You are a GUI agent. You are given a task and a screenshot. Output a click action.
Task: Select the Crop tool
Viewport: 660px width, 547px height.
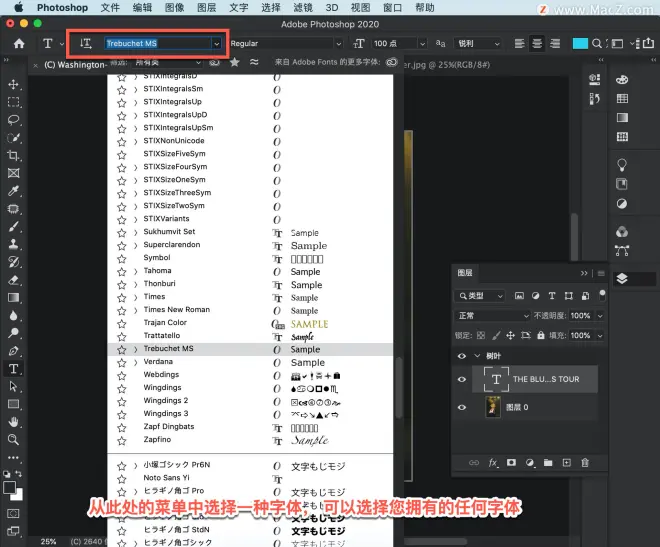click(x=13, y=155)
